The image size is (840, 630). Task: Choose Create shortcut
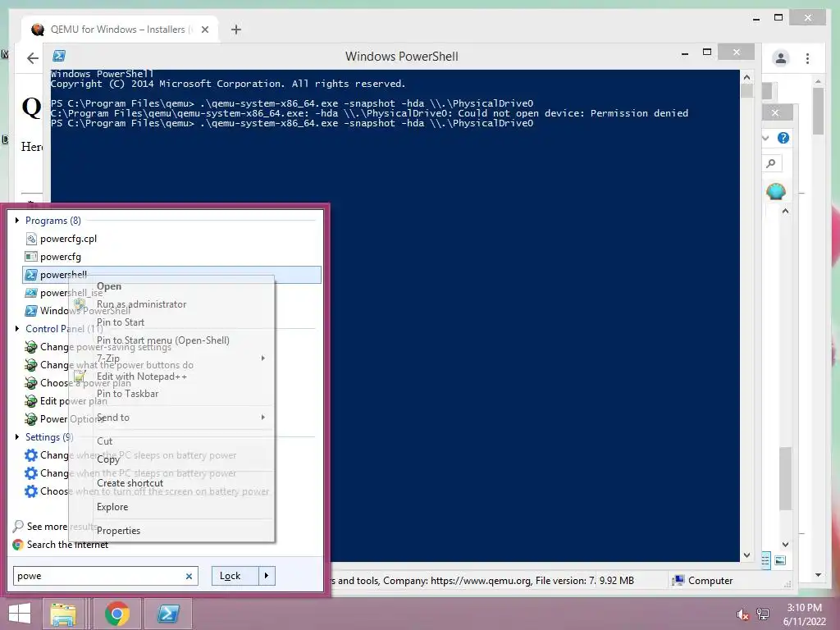(x=130, y=482)
